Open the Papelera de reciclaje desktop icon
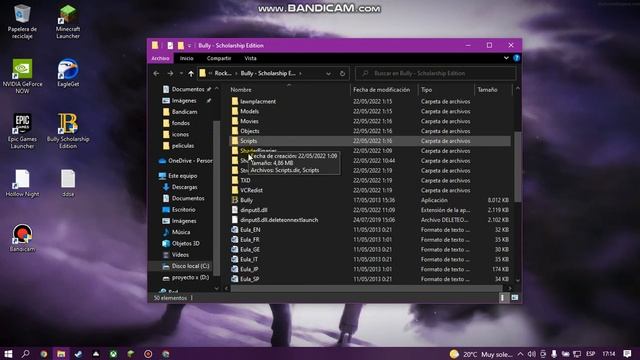 pos(22,21)
